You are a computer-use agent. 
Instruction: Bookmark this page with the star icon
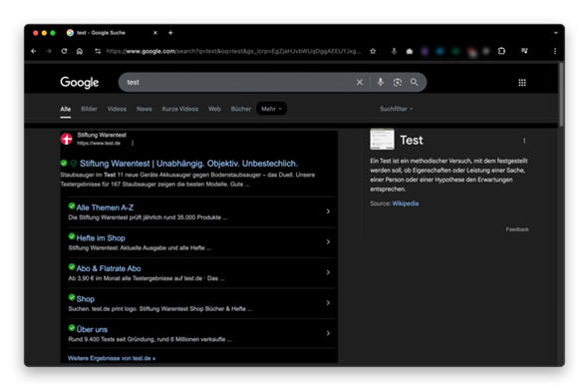373,51
